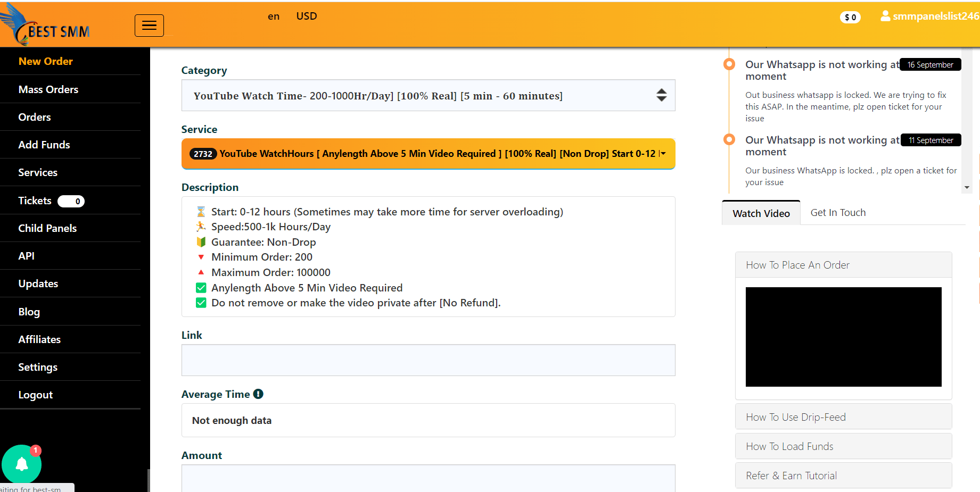980x492 pixels.
Task: Switch to the Get In Touch tab
Action: [838, 213]
